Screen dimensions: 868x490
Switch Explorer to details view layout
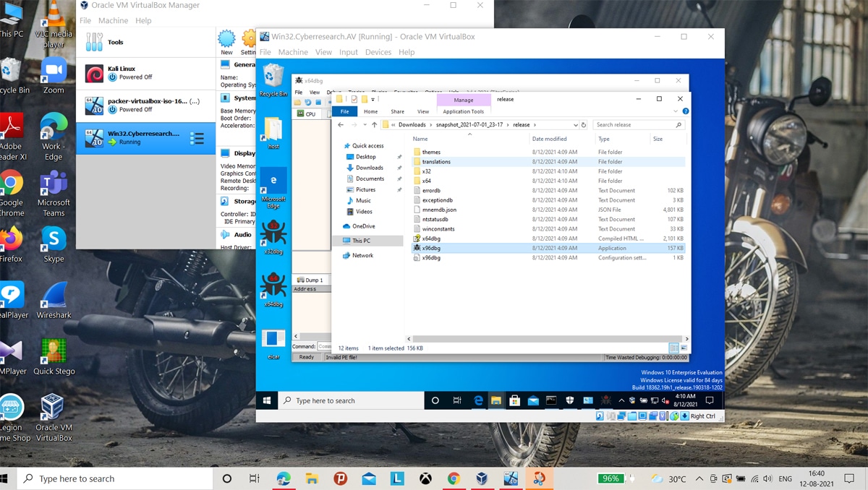[x=673, y=348]
